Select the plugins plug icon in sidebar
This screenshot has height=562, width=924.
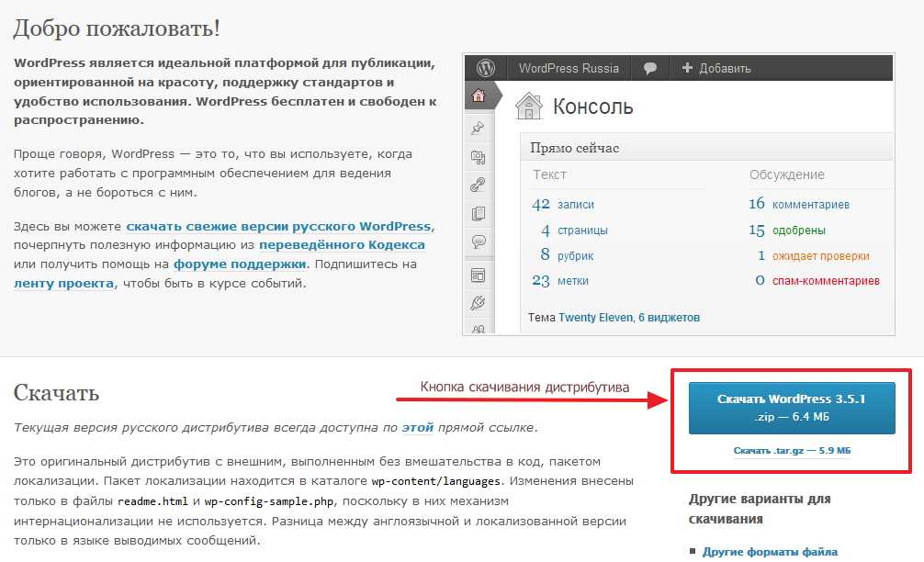(478, 303)
